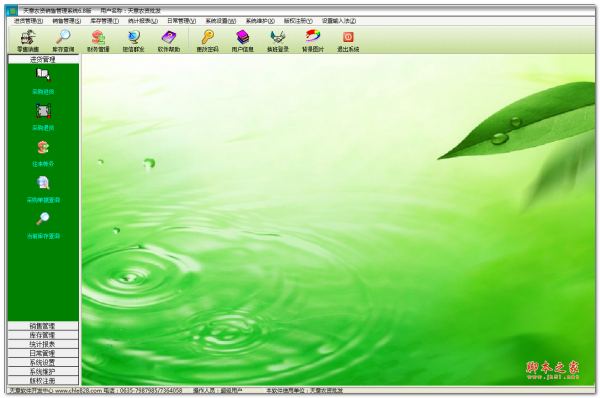Expand the 库存管理 sidebar section

click(43, 335)
